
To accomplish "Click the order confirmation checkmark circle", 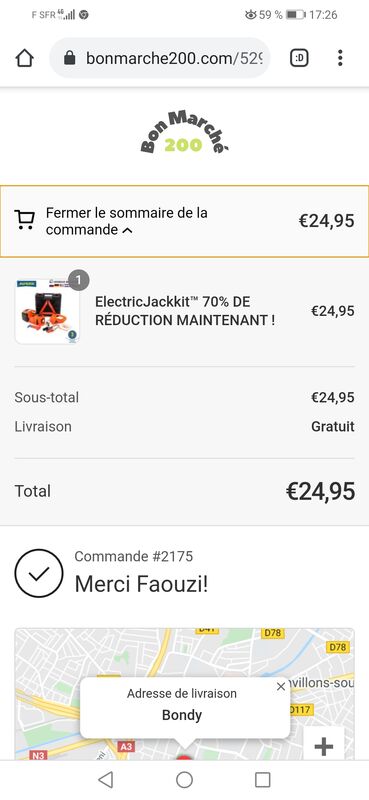I will pyautogui.click(x=39, y=573).
